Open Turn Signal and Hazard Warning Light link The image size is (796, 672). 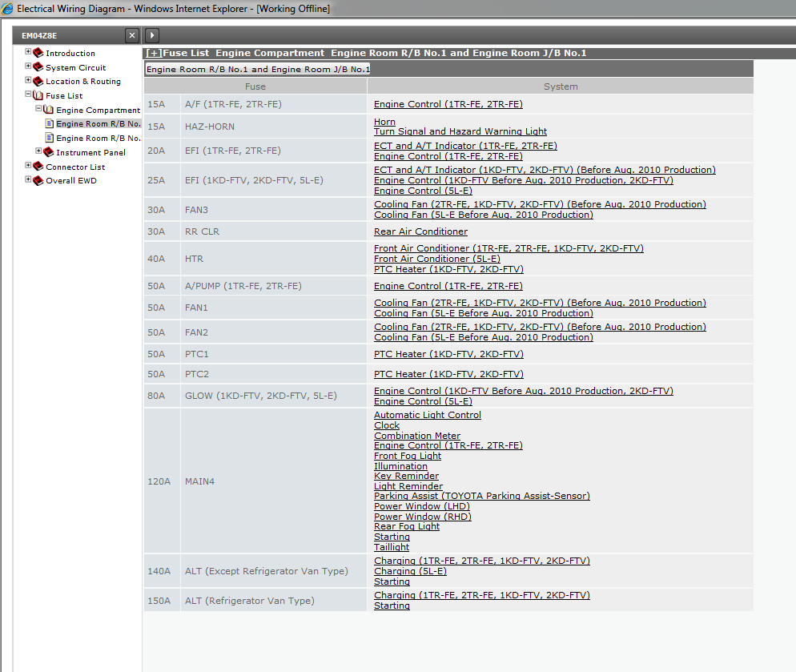point(460,131)
